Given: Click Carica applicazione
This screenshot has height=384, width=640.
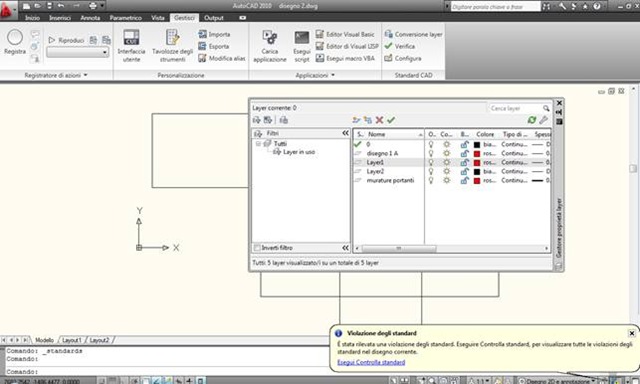Looking at the screenshot, I should 270,46.
